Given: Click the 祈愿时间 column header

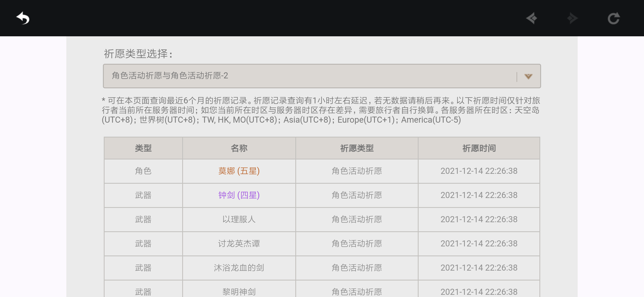Looking at the screenshot, I should coord(479,148).
